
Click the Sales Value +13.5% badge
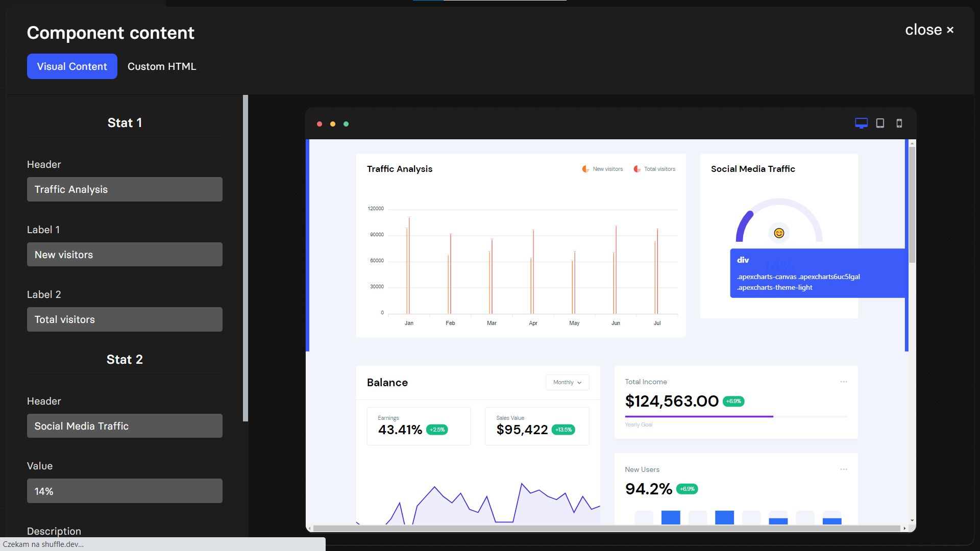pyautogui.click(x=563, y=430)
